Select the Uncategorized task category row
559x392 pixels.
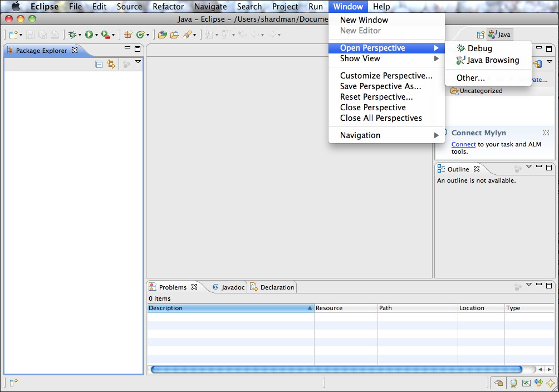coord(495,91)
